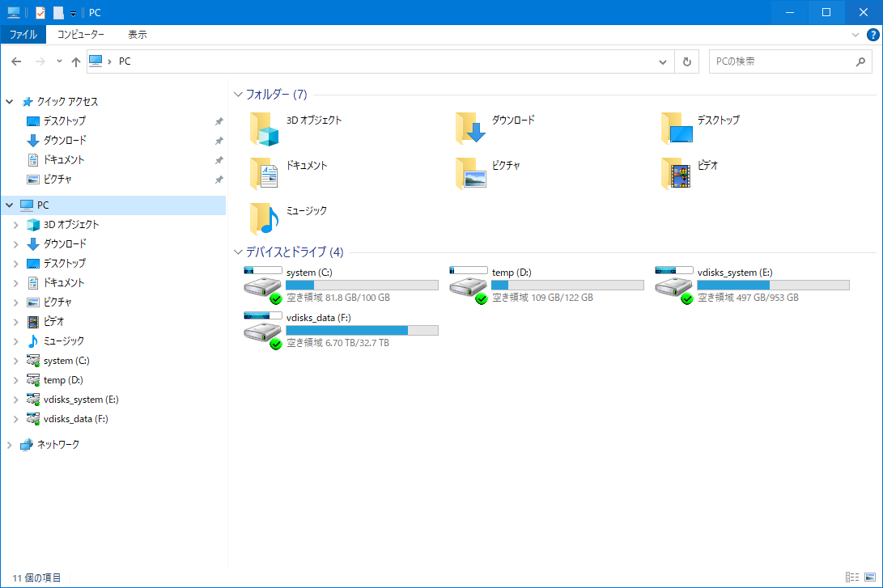Image resolution: width=883 pixels, height=588 pixels.
Task: Click the ミュージック note icon in sidebar tree
Action: click(x=33, y=341)
